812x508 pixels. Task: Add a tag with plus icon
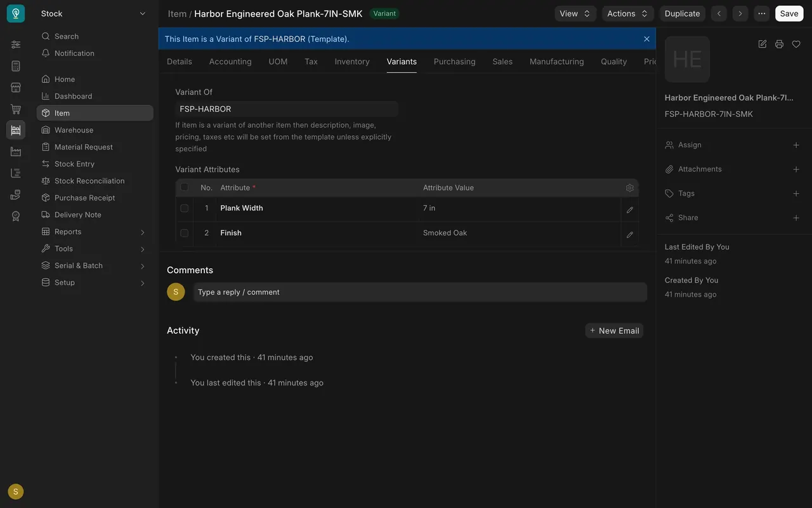click(796, 193)
